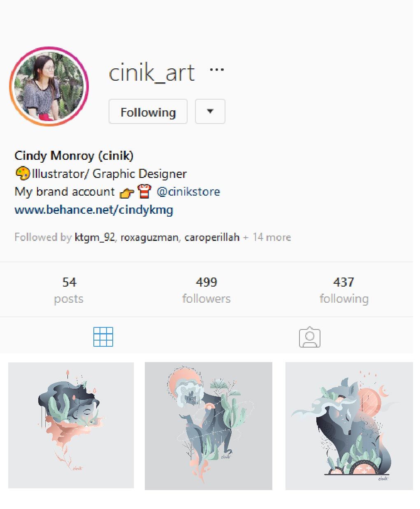Open ktgm_92's profile from followed-by list
The image size is (420, 509).
point(95,237)
